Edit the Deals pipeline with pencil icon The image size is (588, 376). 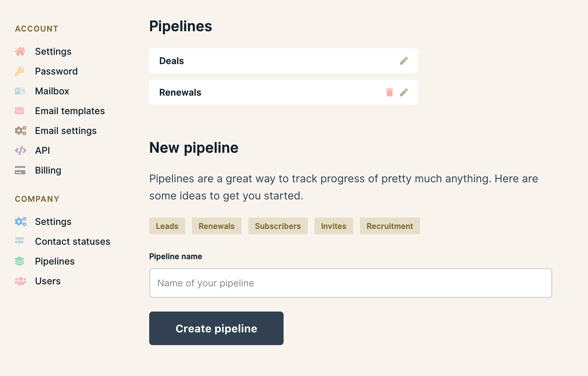404,61
